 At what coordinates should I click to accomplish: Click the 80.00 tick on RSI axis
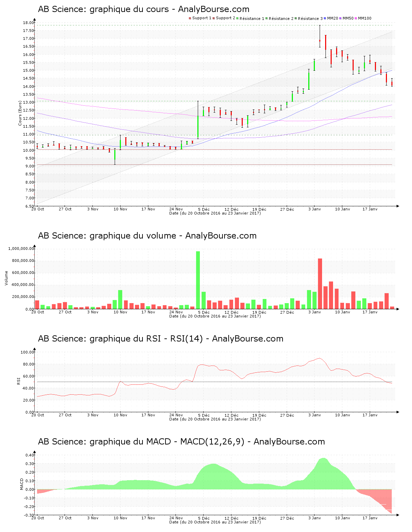28,364
